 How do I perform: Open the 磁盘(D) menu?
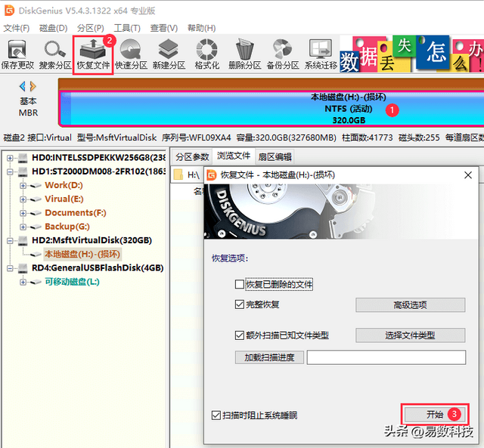pos(53,28)
